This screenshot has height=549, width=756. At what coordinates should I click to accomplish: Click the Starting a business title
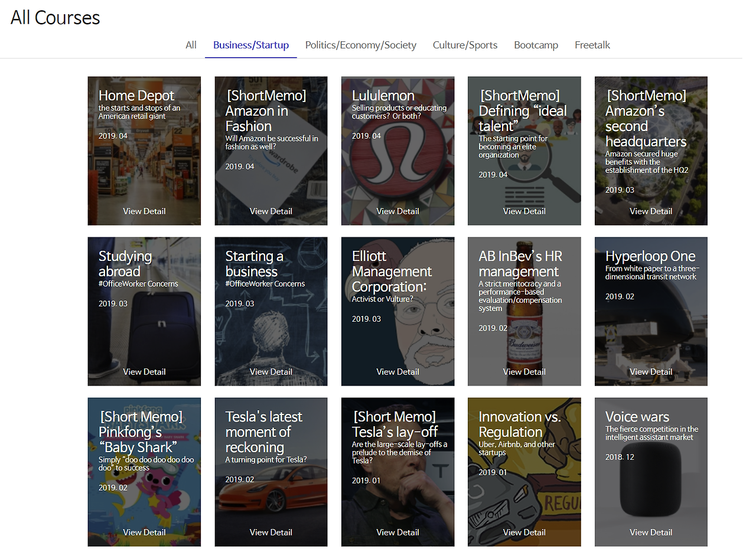[x=255, y=264]
